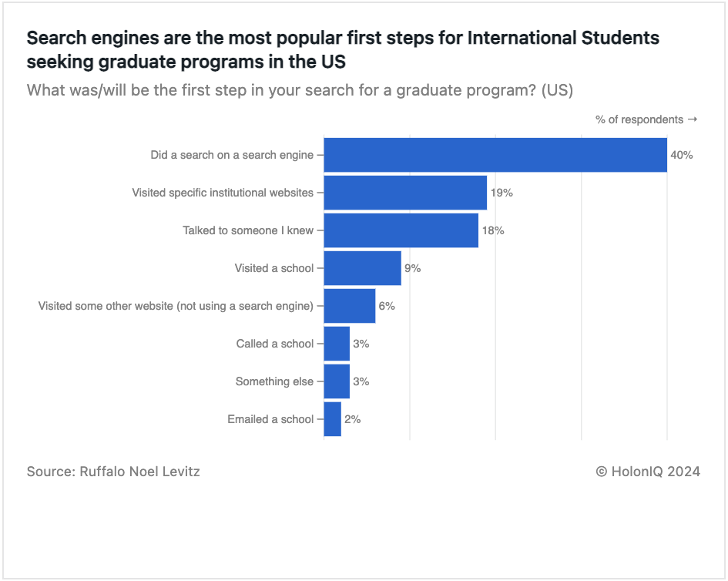Select the 6% other website bar
728x581 pixels.
(x=350, y=306)
